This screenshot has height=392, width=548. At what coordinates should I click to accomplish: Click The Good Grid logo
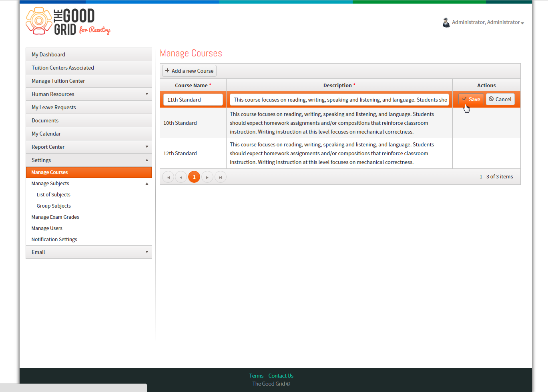(x=68, y=22)
